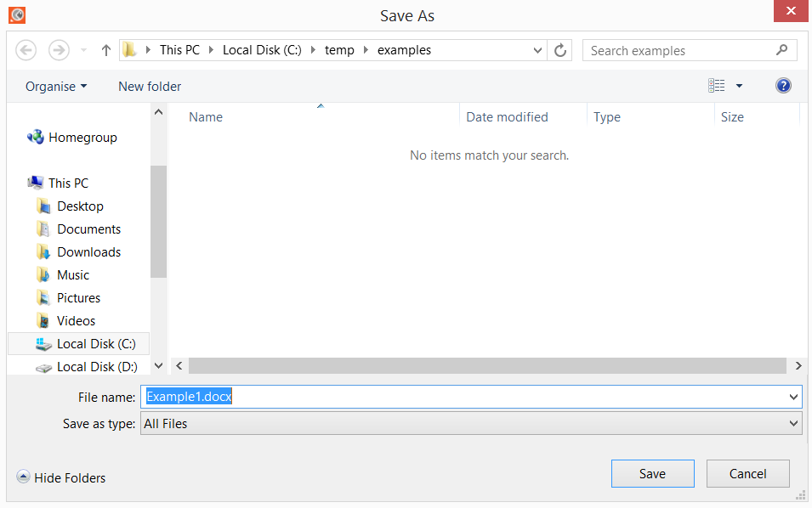Select Local Disk (D:) in sidebar
Image resolution: width=812 pixels, height=508 pixels.
[x=89, y=366]
